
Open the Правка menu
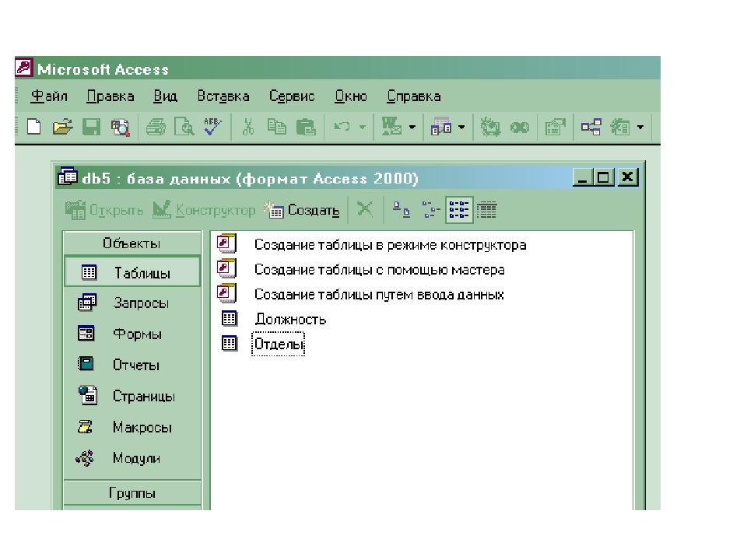(110, 96)
